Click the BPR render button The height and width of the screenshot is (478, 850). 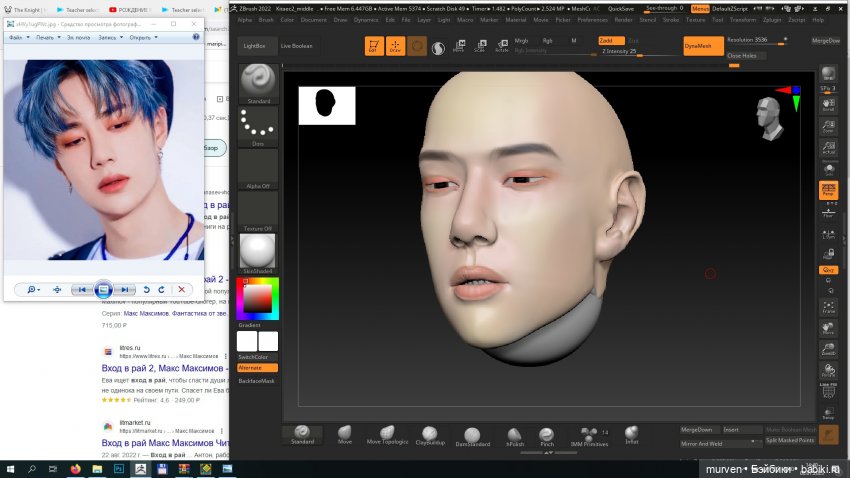[828, 74]
